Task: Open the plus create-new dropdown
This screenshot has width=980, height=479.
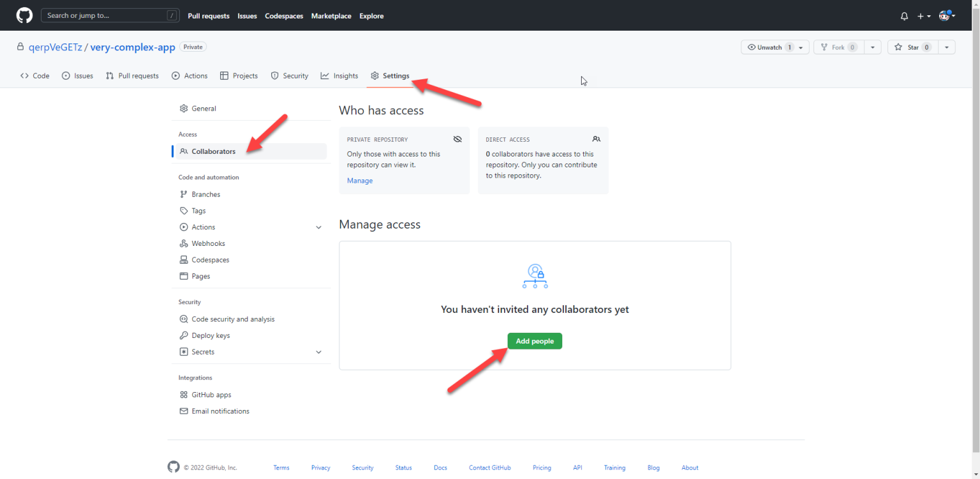Action: [x=924, y=16]
